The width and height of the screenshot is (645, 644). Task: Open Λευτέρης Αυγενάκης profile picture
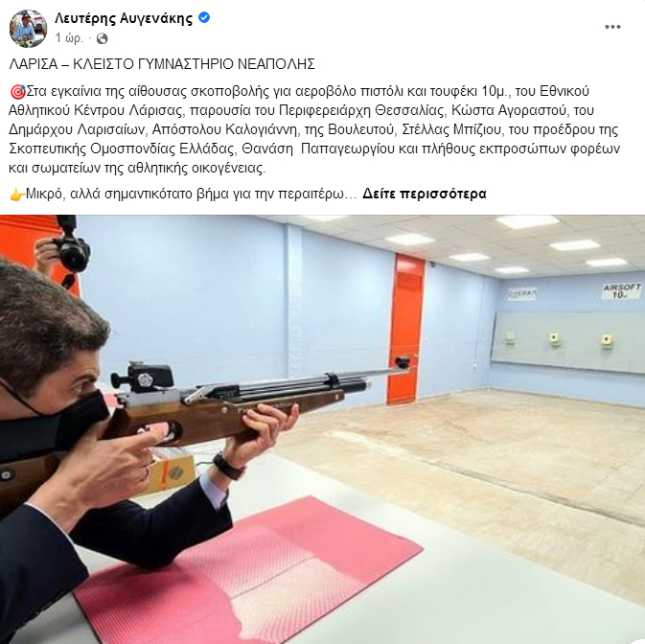pos(28,29)
